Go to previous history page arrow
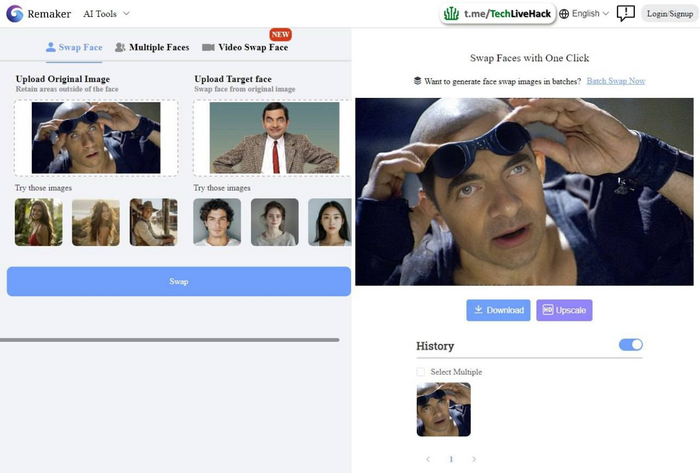The width and height of the screenshot is (700, 473). pyautogui.click(x=428, y=459)
